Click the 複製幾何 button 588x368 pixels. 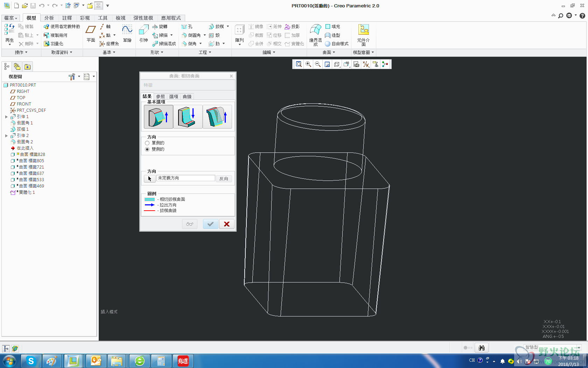[55, 35]
